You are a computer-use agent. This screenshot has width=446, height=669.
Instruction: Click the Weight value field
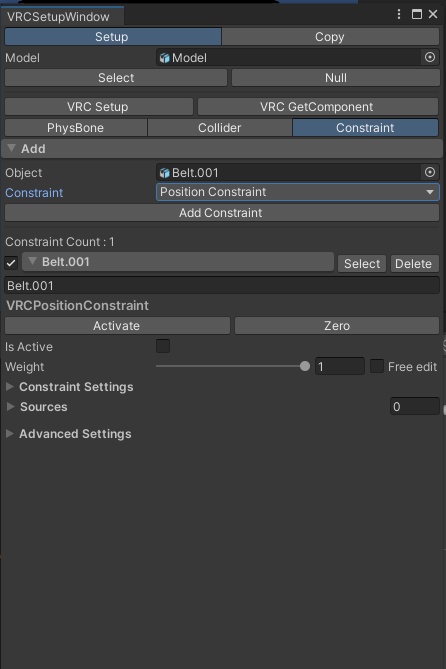(340, 366)
